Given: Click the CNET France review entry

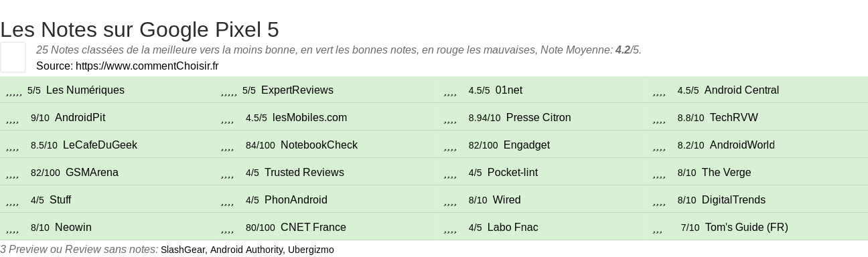Looking at the screenshot, I should (x=313, y=228).
